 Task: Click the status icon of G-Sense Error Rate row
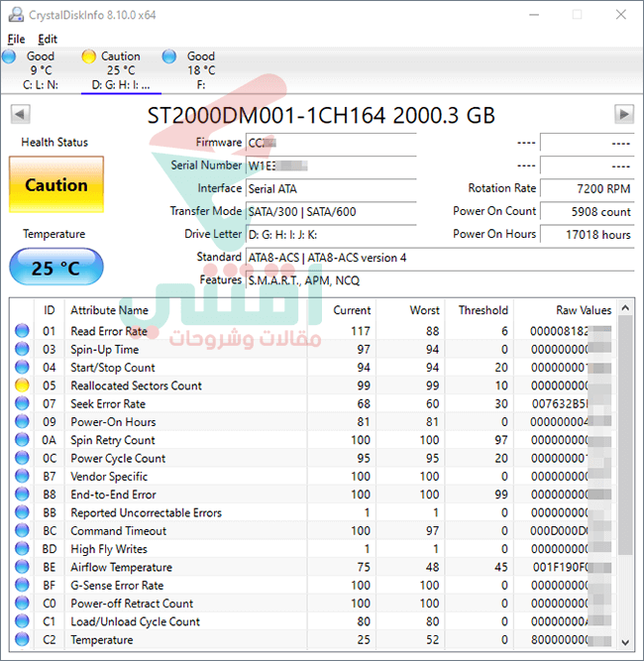pyautogui.click(x=22, y=585)
